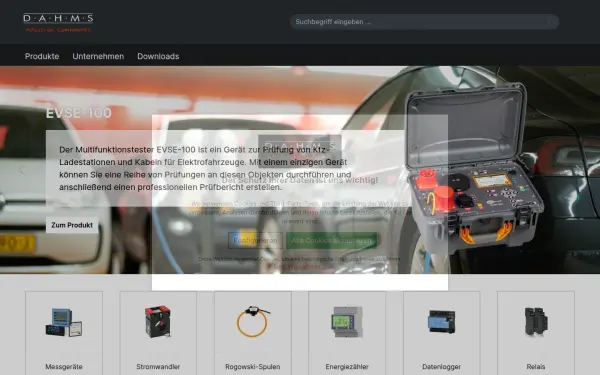Click the Stromwandler label
Viewport: 600px width, 375px height.
pos(158,367)
